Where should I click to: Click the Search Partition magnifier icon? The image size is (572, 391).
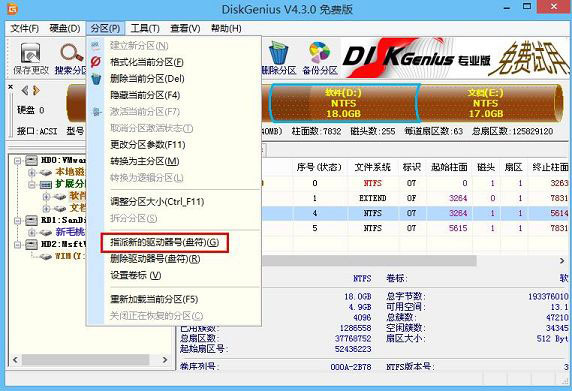pyautogui.click(x=71, y=53)
